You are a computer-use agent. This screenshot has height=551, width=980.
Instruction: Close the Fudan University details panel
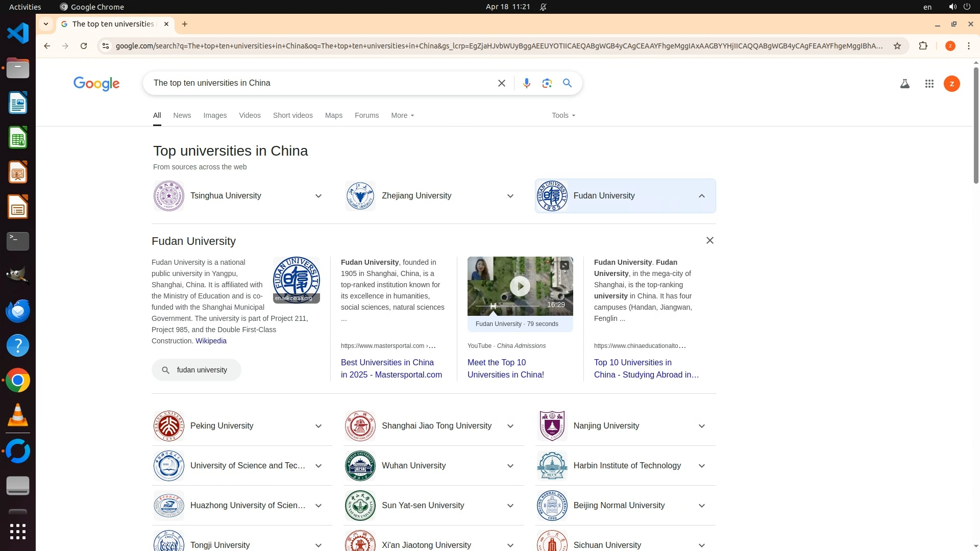(x=709, y=240)
